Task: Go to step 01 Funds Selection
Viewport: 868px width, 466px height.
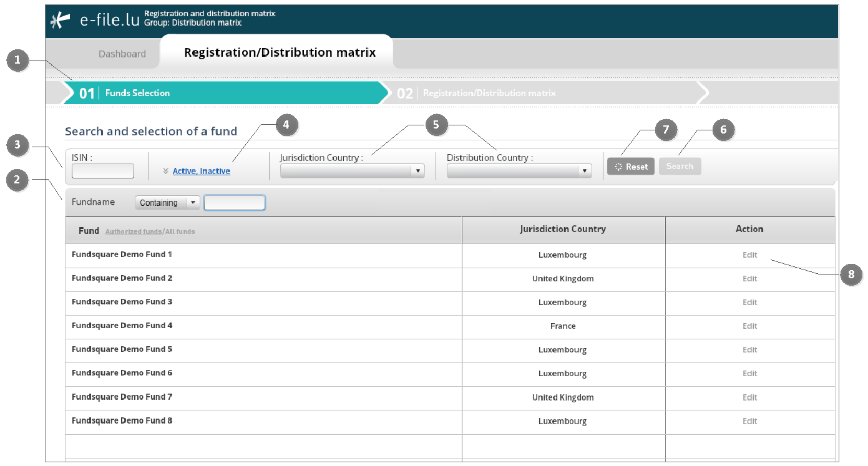Action: [x=137, y=93]
